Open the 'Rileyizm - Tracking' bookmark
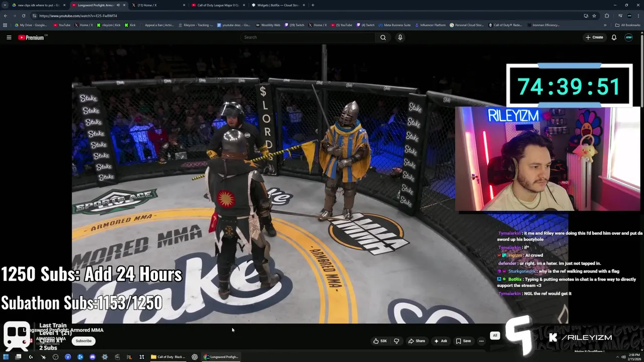644x362 pixels. [x=196, y=25]
